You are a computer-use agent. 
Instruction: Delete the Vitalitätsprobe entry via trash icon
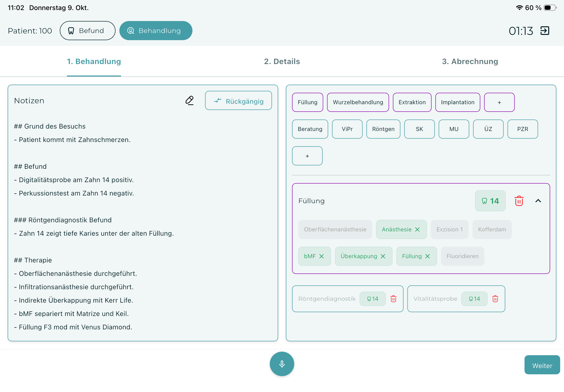pyautogui.click(x=495, y=299)
